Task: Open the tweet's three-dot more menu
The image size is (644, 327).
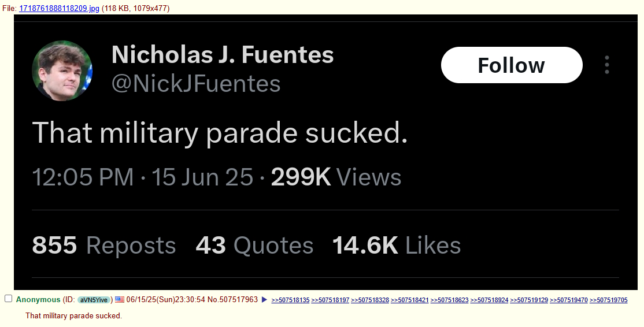Action: tap(607, 65)
